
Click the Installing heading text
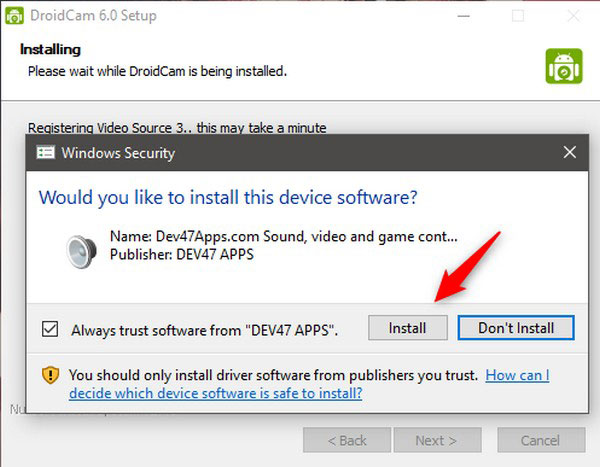[51, 49]
